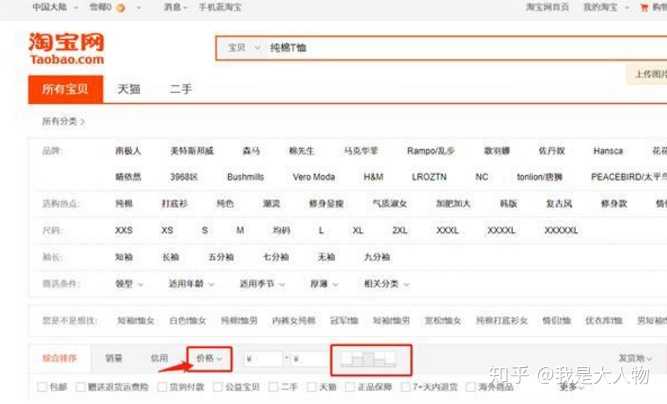Choose sleeve length 五分袖

221,257
